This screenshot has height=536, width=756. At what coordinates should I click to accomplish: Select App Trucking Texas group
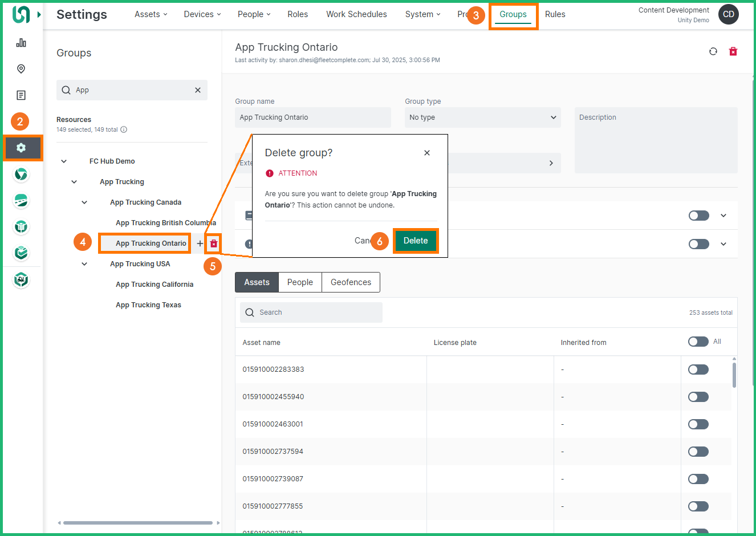[148, 305]
